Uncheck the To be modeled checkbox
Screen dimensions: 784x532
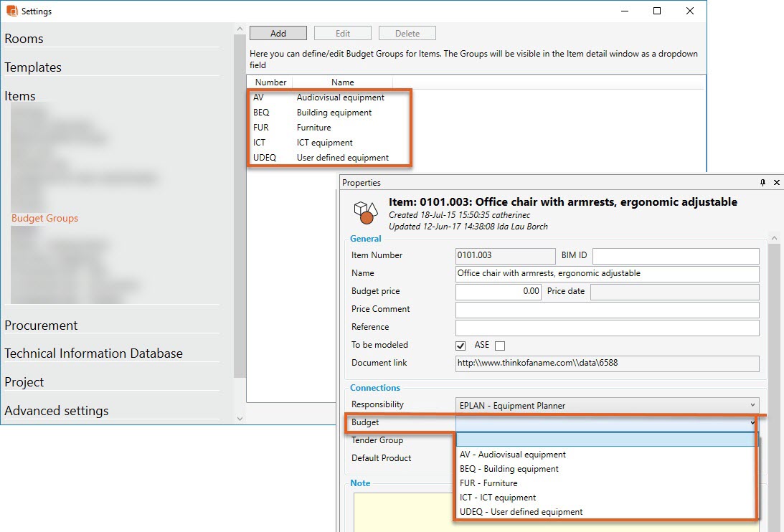click(461, 346)
